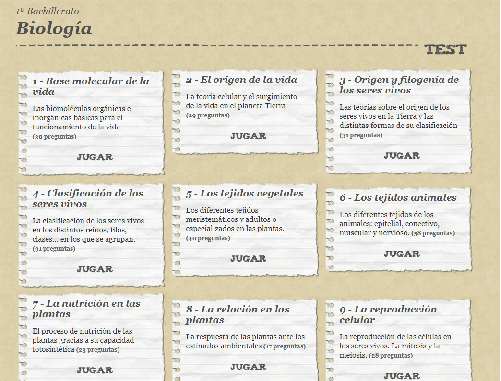The height and width of the screenshot is (381, 501).
Task: Open title '9 - La reproducción celular'
Action: coord(388,314)
